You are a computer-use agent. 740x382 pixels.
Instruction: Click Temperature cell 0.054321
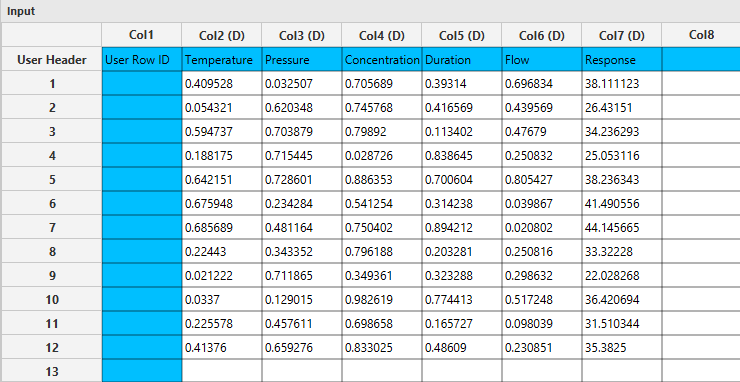(x=222, y=108)
